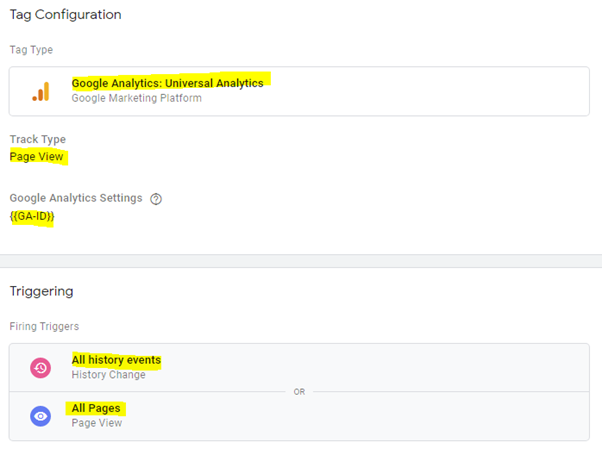This screenshot has height=455, width=602.
Task: Click the Tag Type label
Action: (x=31, y=50)
